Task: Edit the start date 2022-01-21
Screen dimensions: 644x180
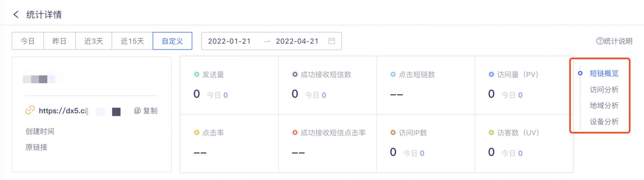Action: [229, 41]
